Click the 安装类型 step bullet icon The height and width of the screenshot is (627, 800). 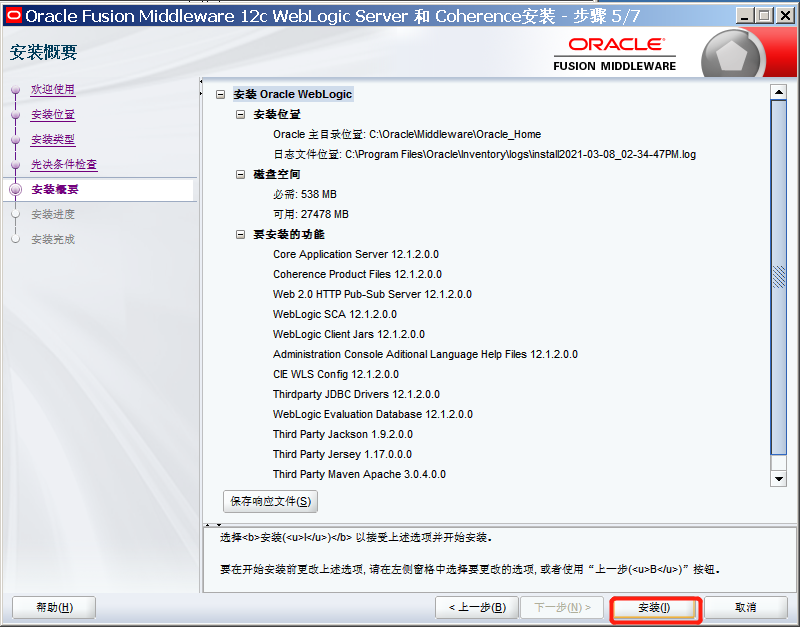16,140
